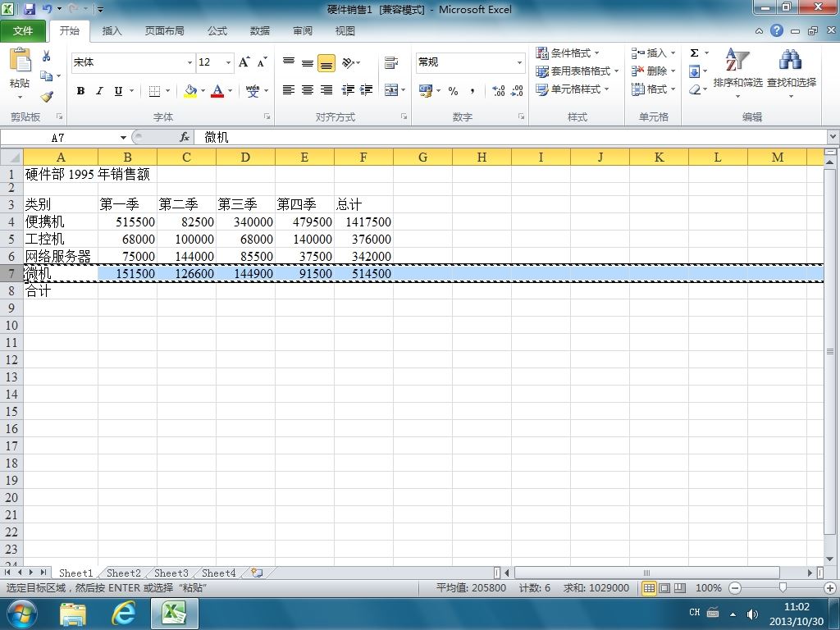Open 条件格式 conditional formatting menu
Screen dimensions: 840x630
(568, 53)
